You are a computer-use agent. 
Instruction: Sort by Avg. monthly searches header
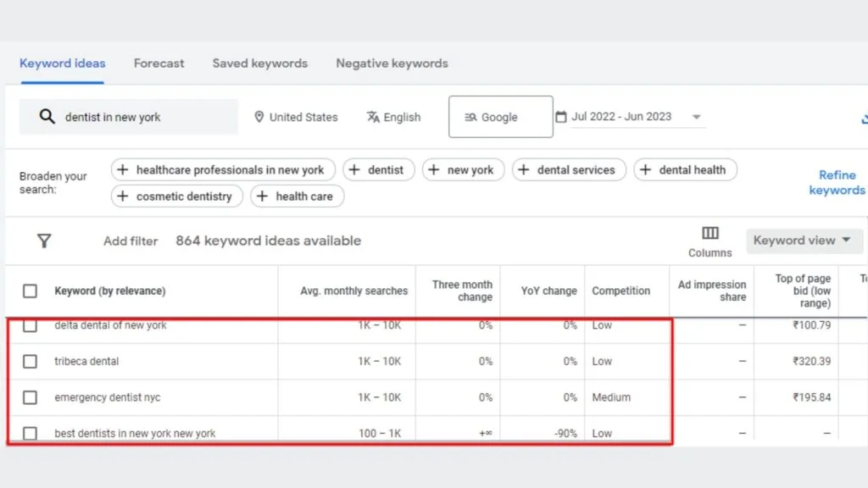click(x=353, y=291)
